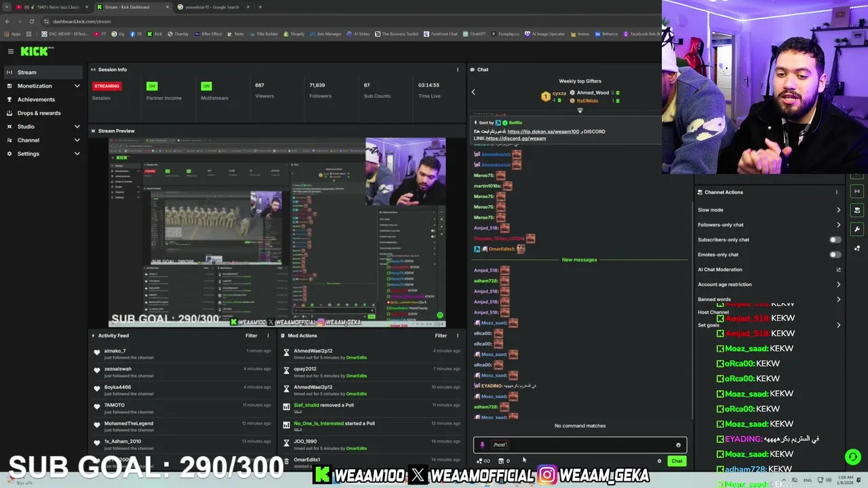Open the tip.dokan.sa link in pinned message

pyautogui.click(x=543, y=131)
